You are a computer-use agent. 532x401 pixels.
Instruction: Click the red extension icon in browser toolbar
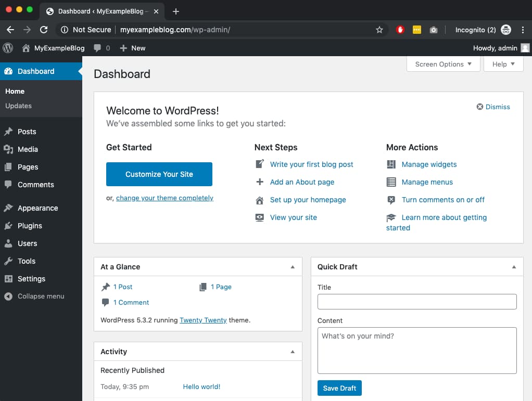point(400,30)
